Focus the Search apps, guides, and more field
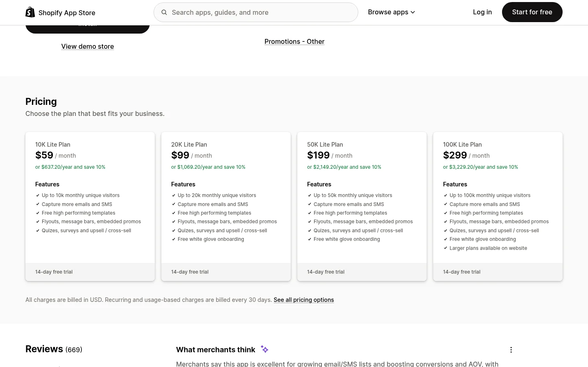Screen dimensions: 588x367 [x=256, y=12]
